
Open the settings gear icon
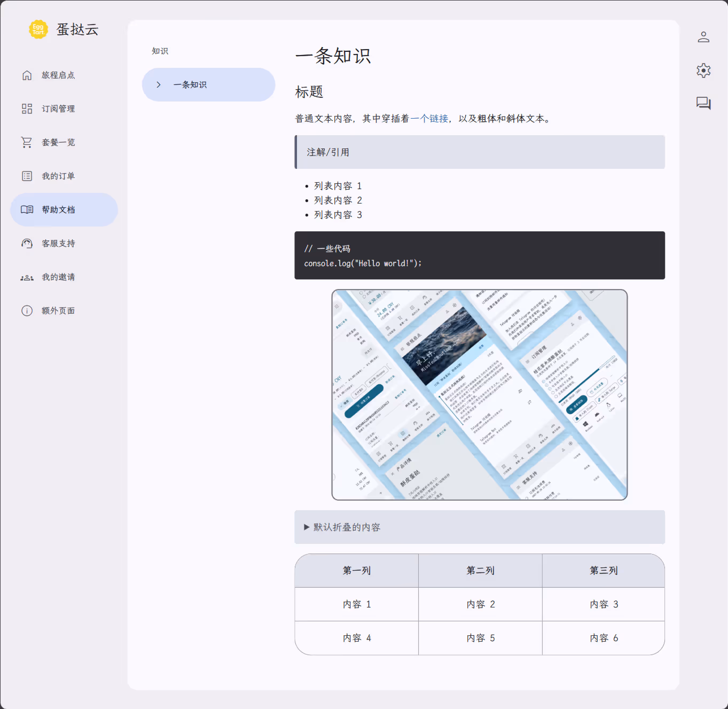(x=703, y=70)
